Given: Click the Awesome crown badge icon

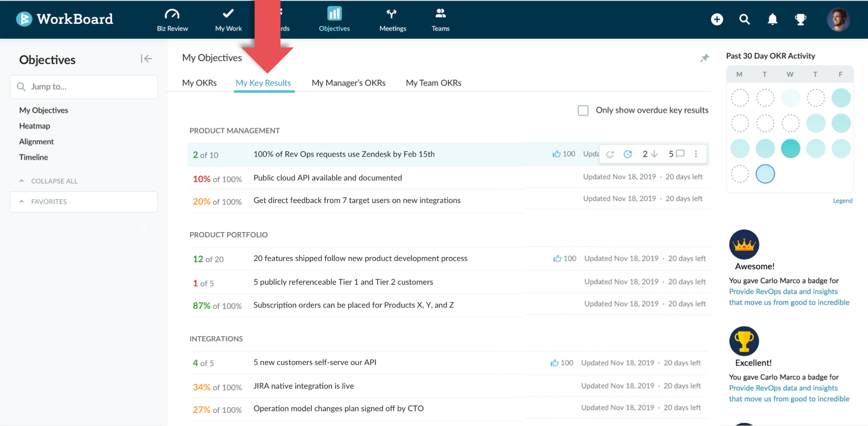Looking at the screenshot, I should pos(744,244).
